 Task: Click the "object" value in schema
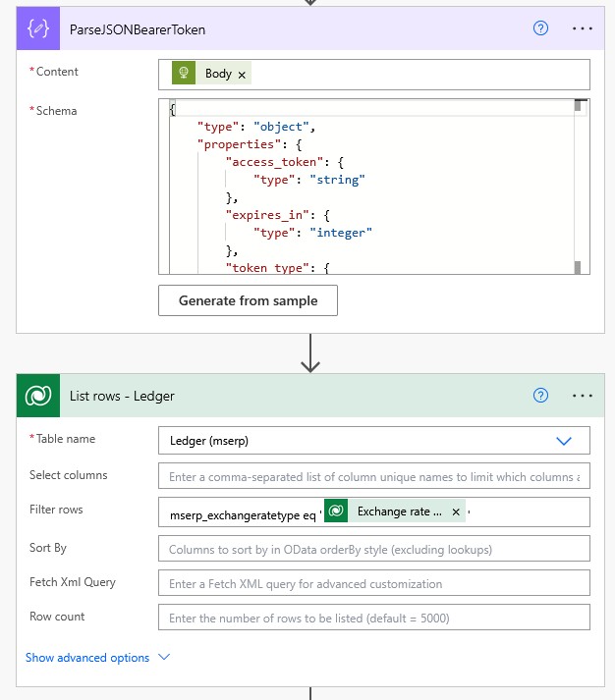point(281,127)
